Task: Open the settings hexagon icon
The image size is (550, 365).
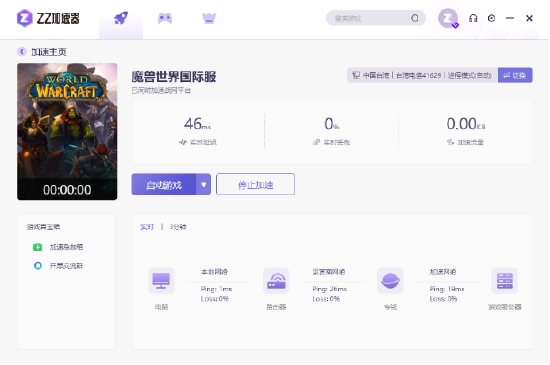Action: tap(491, 18)
